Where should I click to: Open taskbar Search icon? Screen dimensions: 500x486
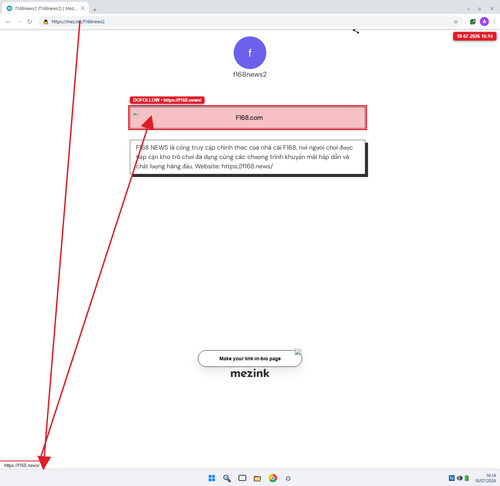click(227, 478)
